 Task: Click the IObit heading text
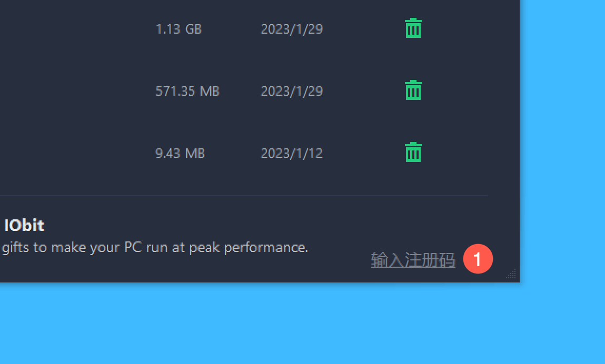click(x=24, y=225)
